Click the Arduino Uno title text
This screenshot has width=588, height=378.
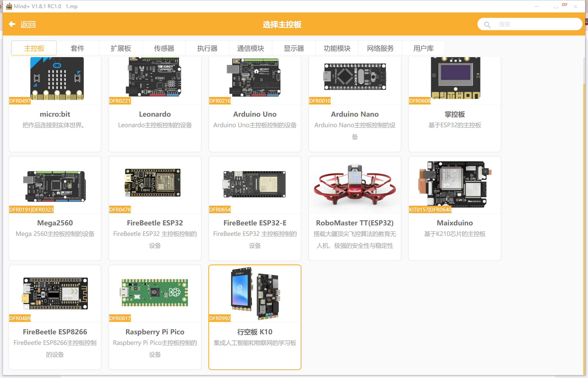click(x=255, y=114)
